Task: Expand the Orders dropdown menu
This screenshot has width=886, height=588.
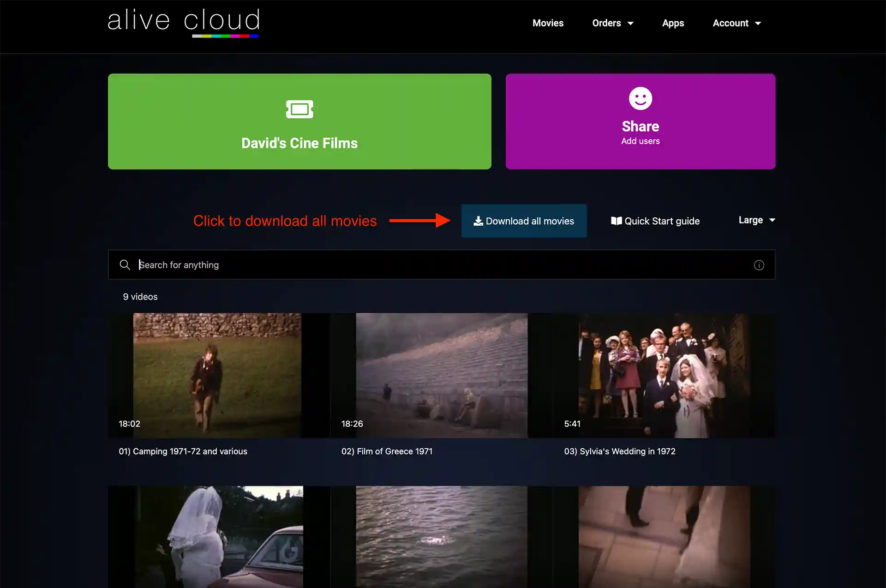Action: [x=612, y=23]
